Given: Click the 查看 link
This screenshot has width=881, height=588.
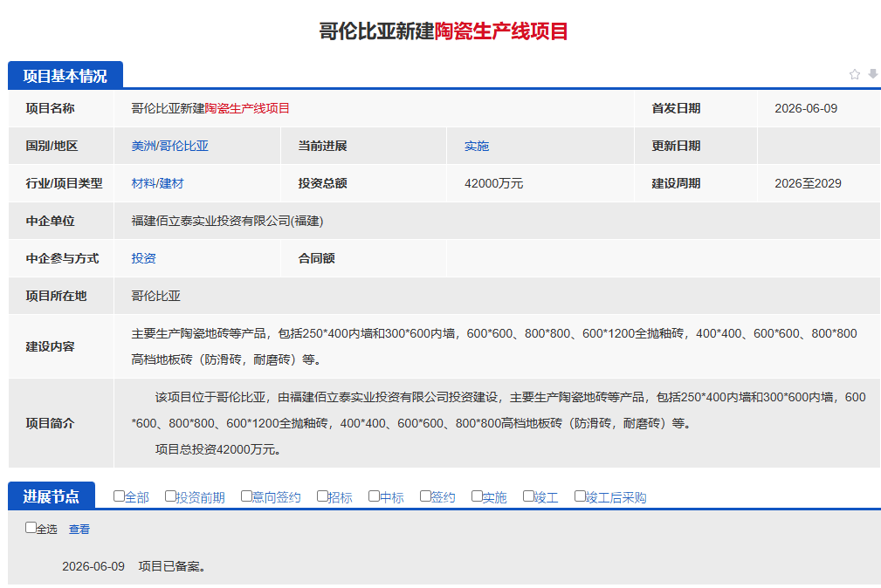Looking at the screenshot, I should [79, 529].
